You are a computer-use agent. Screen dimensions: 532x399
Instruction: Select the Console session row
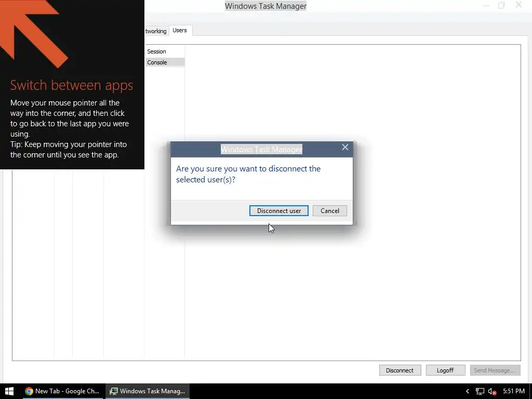click(165, 62)
